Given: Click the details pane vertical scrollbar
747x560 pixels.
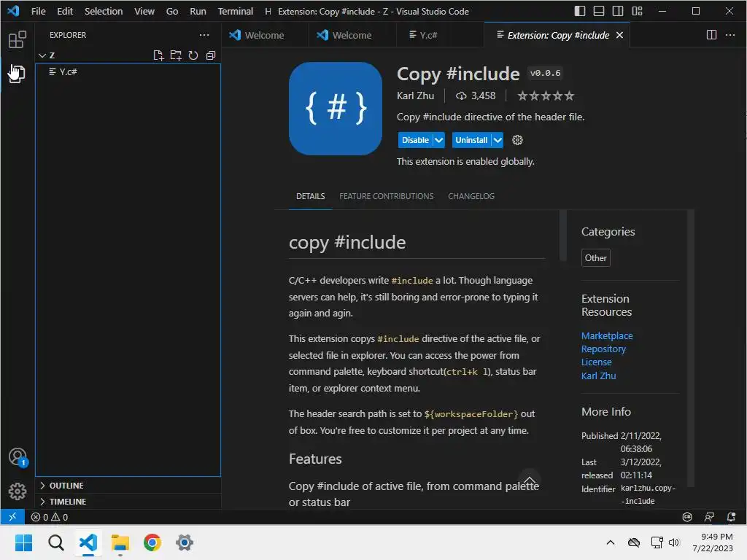Looking at the screenshot, I should click(x=562, y=236).
